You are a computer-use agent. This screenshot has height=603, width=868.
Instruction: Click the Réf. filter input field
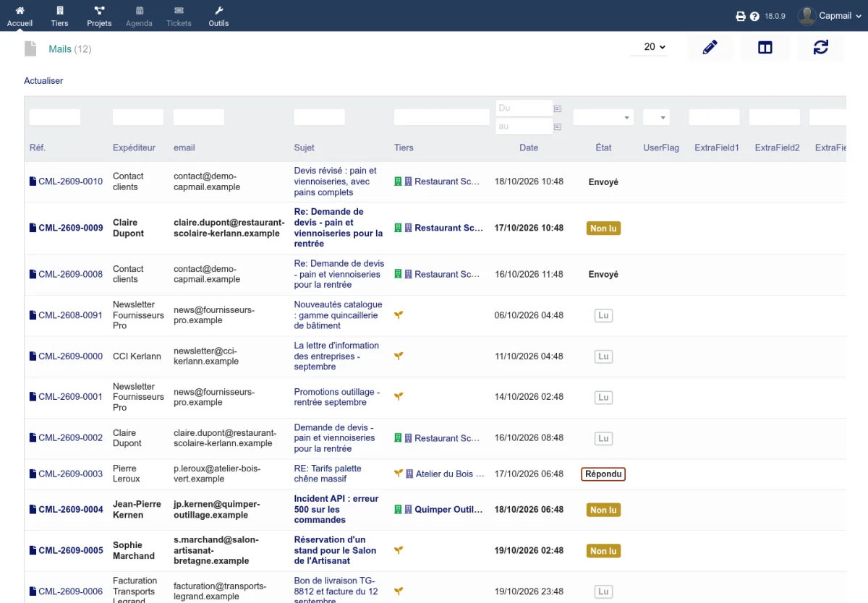[55, 117]
